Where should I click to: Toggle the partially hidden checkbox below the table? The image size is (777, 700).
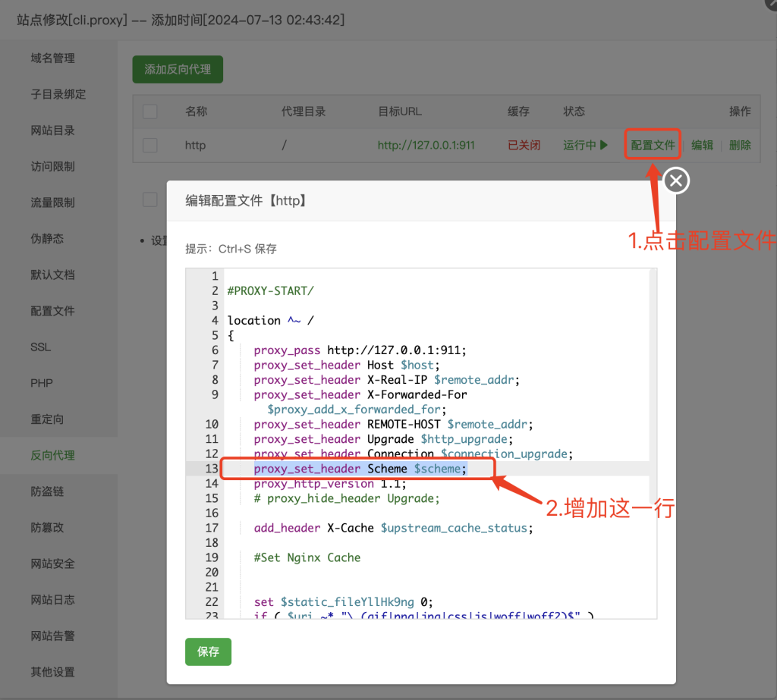point(150,199)
